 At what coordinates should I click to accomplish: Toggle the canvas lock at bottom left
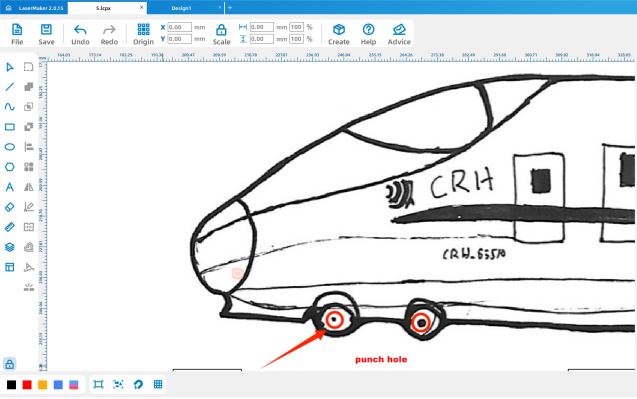pos(10,364)
